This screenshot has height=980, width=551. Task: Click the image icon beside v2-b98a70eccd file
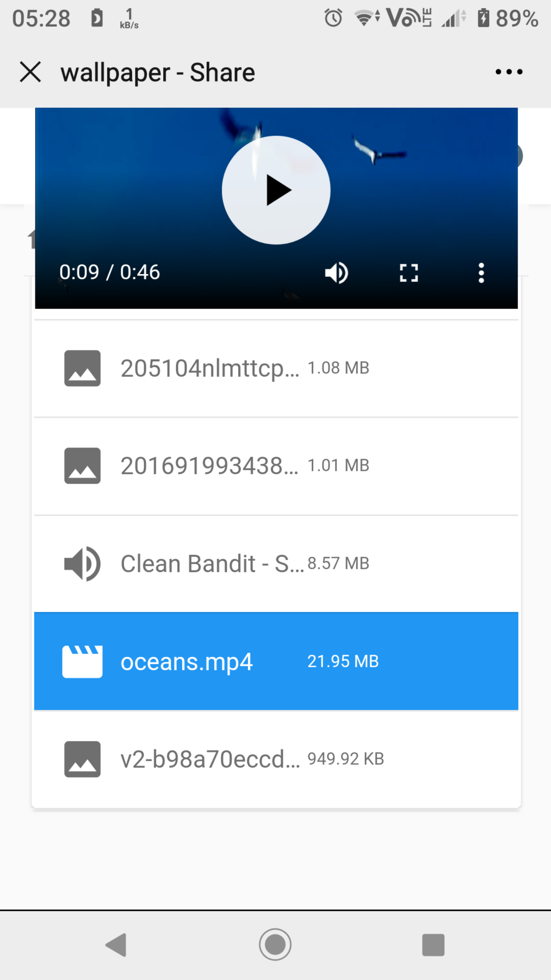(x=82, y=759)
